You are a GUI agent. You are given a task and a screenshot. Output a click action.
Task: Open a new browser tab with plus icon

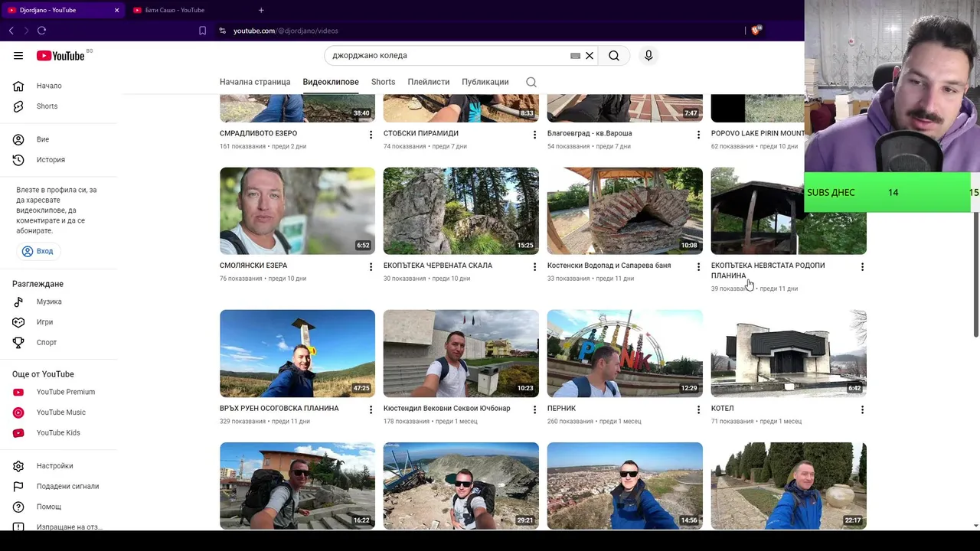coord(261,10)
